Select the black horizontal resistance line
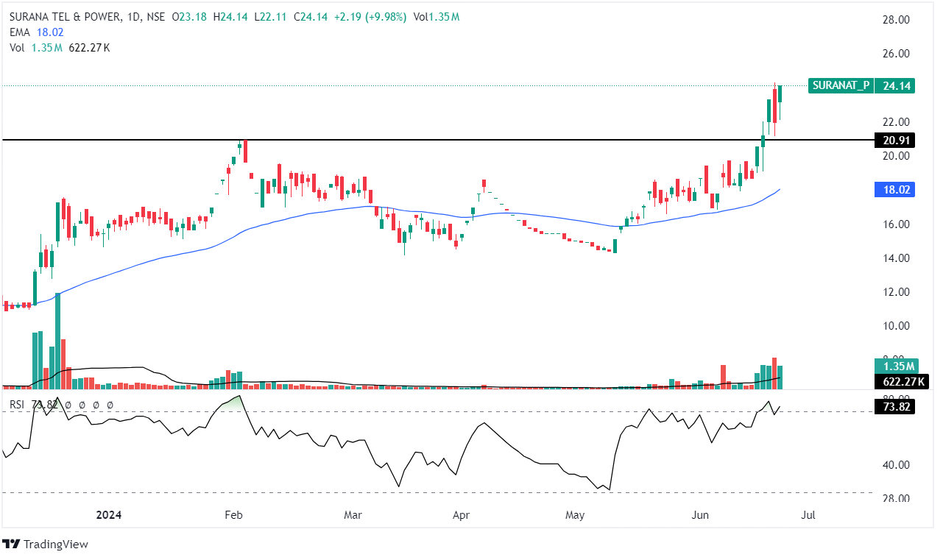 pyautogui.click(x=442, y=140)
